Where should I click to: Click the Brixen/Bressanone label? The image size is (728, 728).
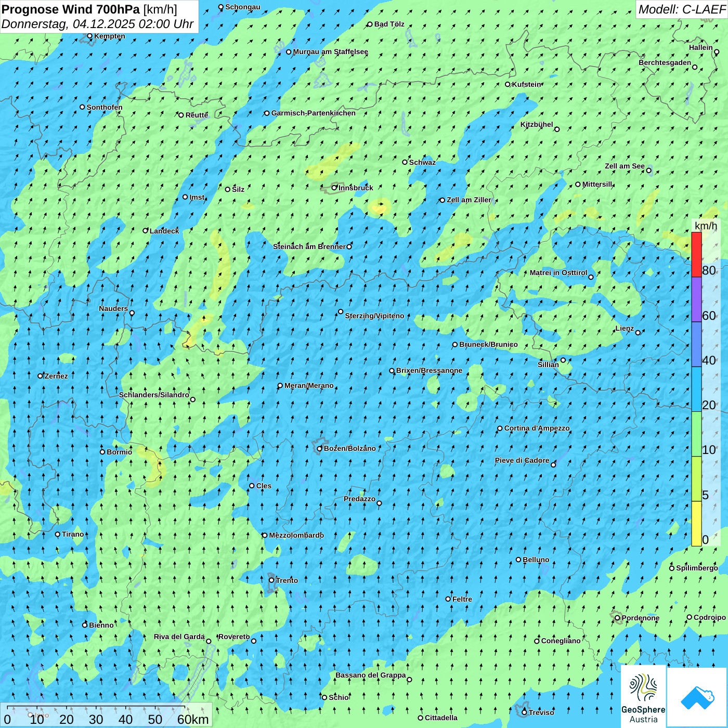(x=429, y=370)
